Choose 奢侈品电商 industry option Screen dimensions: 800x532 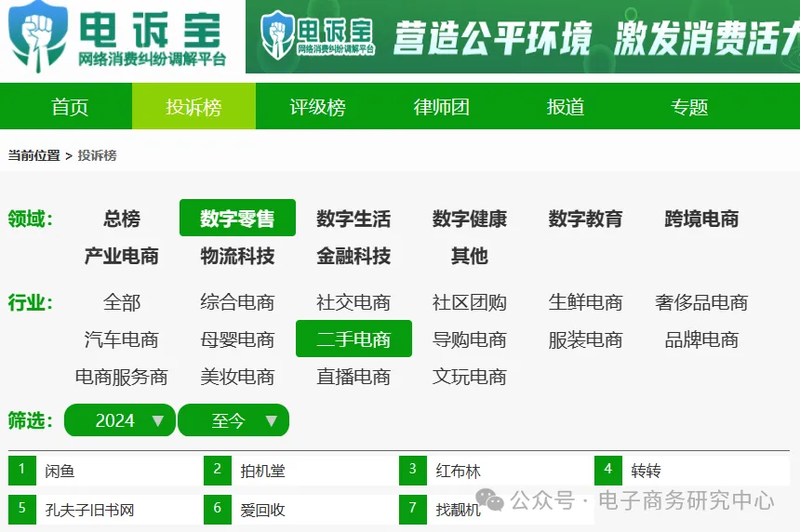click(701, 302)
